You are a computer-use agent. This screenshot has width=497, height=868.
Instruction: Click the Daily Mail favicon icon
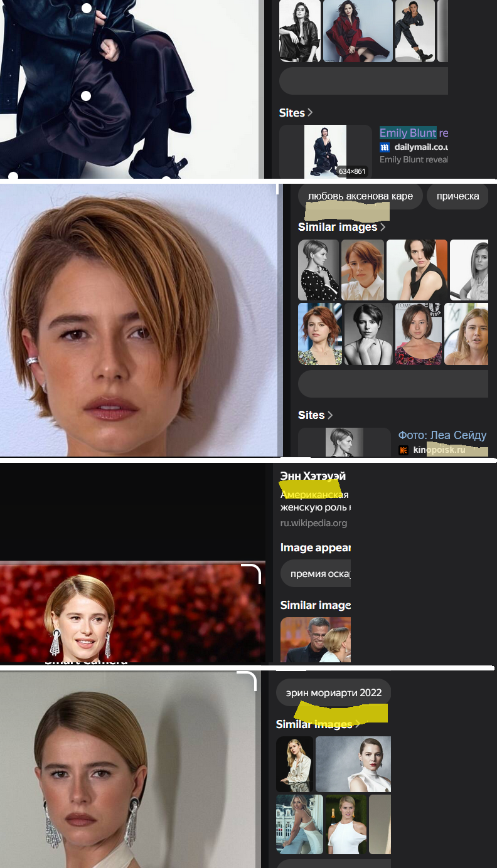[385, 147]
